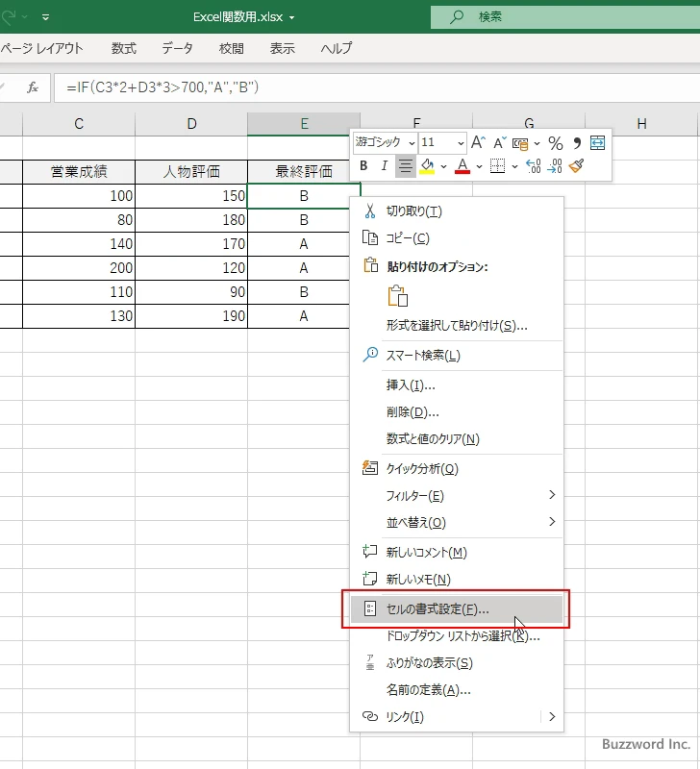This screenshot has width=700, height=769.
Task: Click the scissors cut icon
Action: click(370, 211)
